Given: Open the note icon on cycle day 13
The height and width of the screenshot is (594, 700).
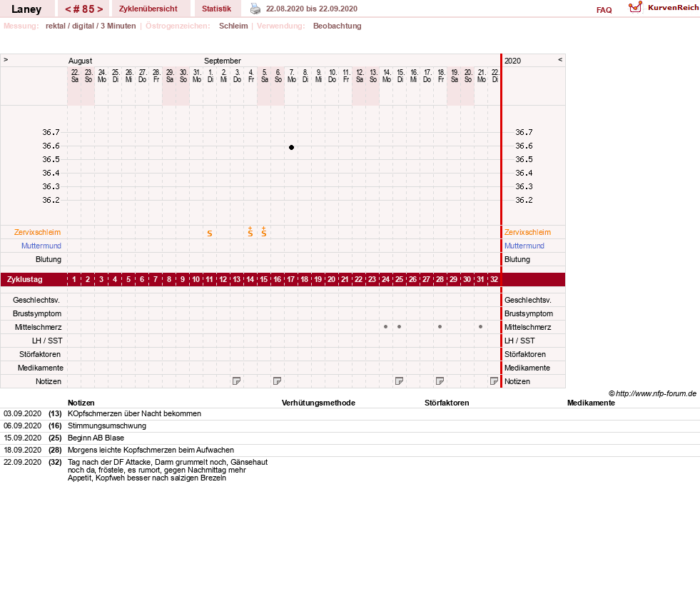Looking at the screenshot, I should point(237,381).
